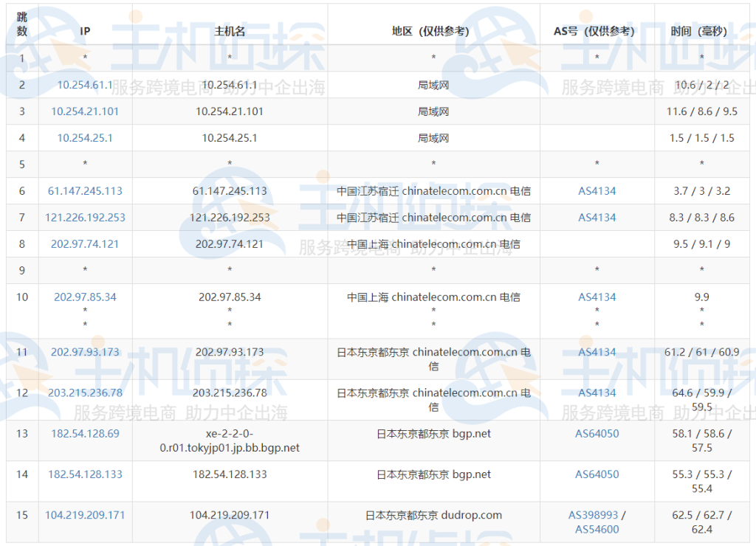This screenshot has height=546, width=756.
Task: Click the 跳数 column header
Action: (x=21, y=24)
